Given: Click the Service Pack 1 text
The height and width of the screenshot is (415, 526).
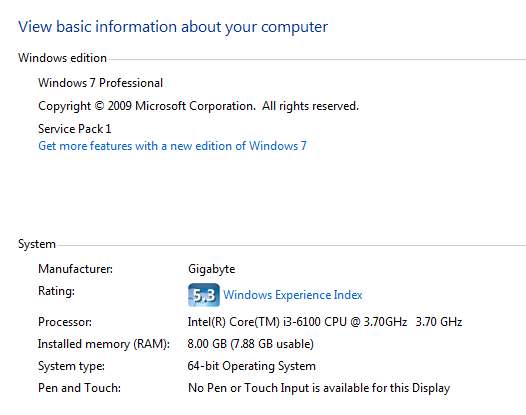Looking at the screenshot, I should tap(74, 129).
